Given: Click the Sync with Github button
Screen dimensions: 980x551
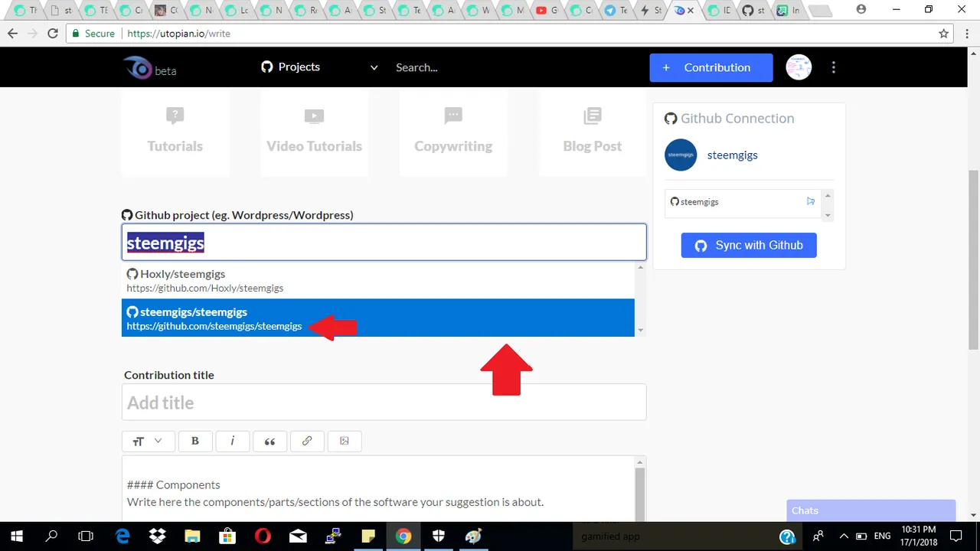Looking at the screenshot, I should pyautogui.click(x=749, y=245).
